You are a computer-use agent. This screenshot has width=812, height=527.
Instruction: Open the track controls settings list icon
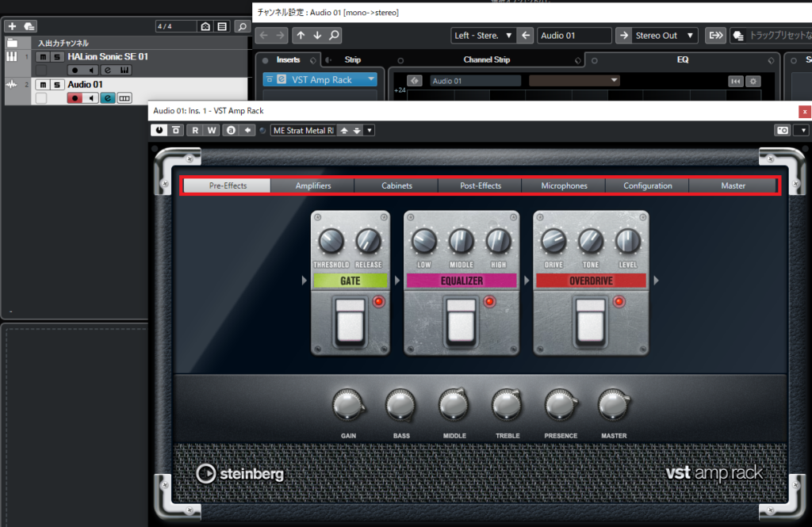[222, 26]
